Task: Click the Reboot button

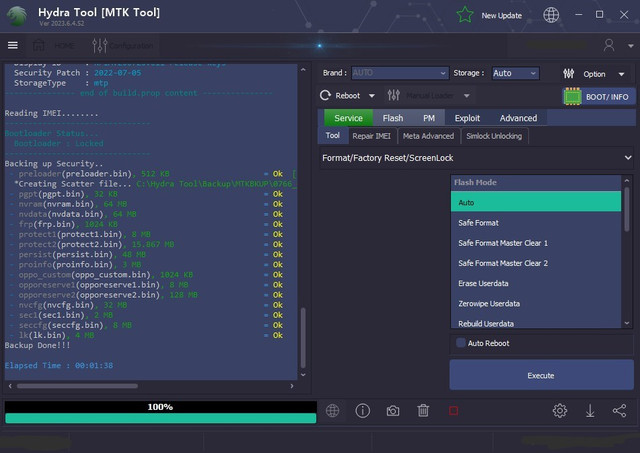Action: tap(340, 95)
